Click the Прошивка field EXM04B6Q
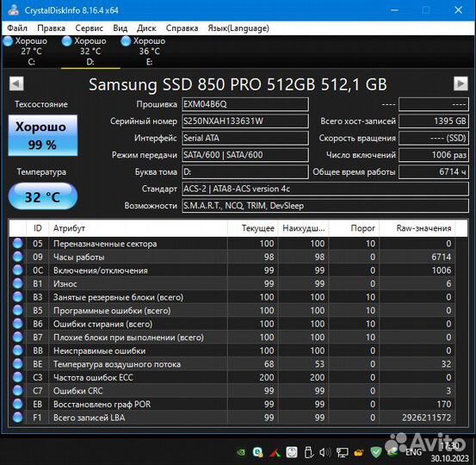Screen dimensions: 476x465 pos(245,104)
